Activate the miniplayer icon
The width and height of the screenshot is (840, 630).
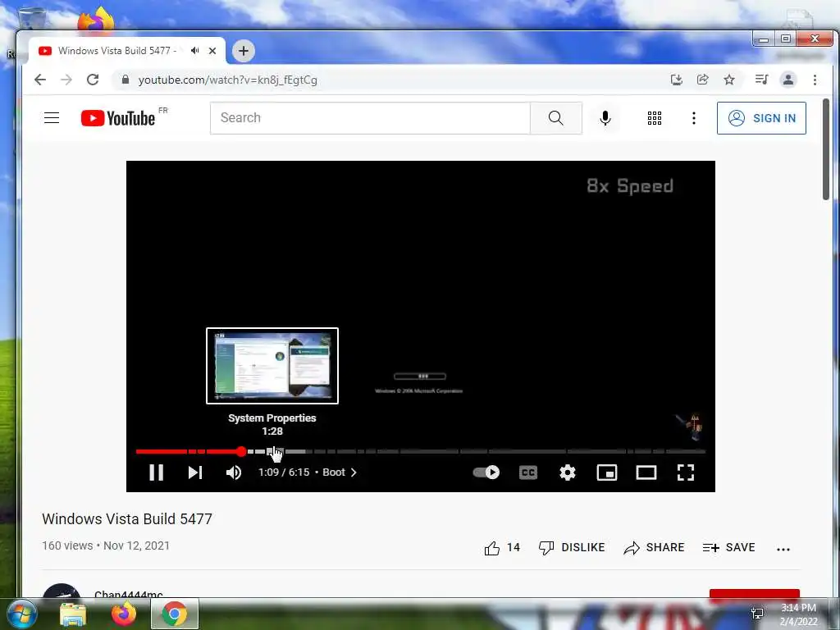click(607, 472)
